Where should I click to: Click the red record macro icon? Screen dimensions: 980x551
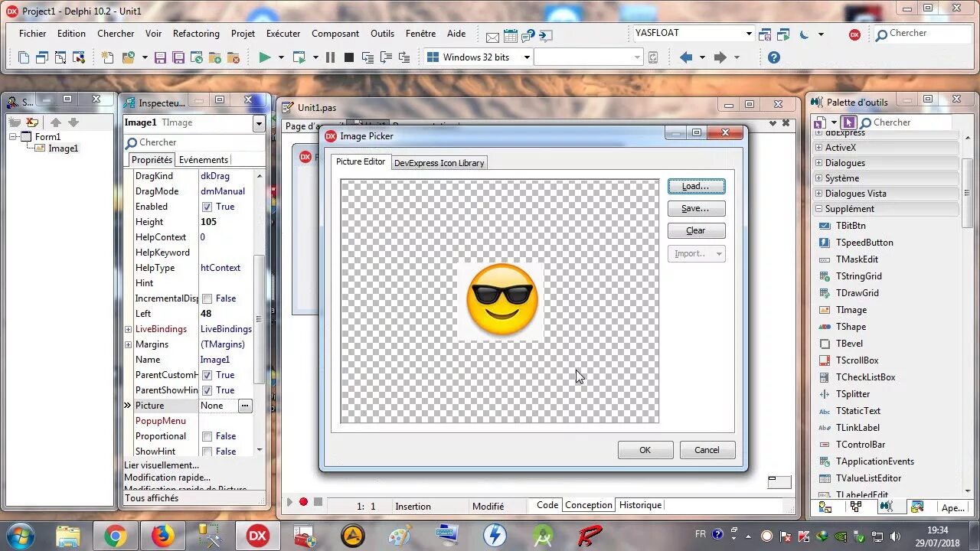click(303, 502)
